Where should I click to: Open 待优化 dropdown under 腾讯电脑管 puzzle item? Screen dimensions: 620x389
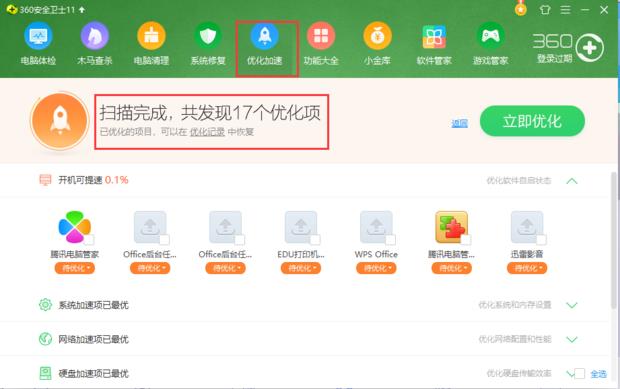[x=452, y=268]
